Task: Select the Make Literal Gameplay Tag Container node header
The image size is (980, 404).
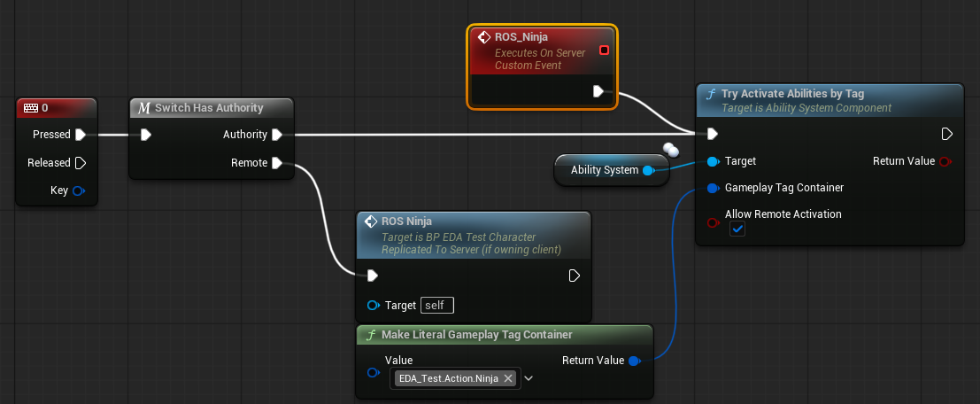Action: point(476,335)
